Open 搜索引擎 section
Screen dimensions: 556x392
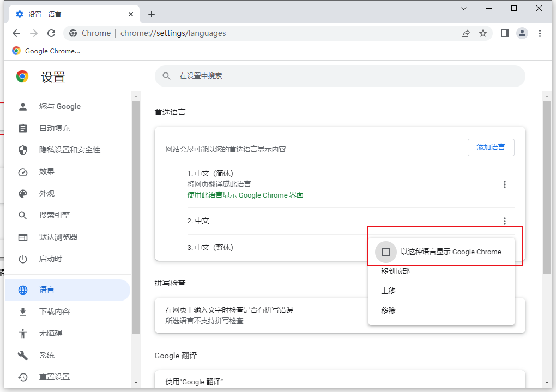tap(68, 215)
